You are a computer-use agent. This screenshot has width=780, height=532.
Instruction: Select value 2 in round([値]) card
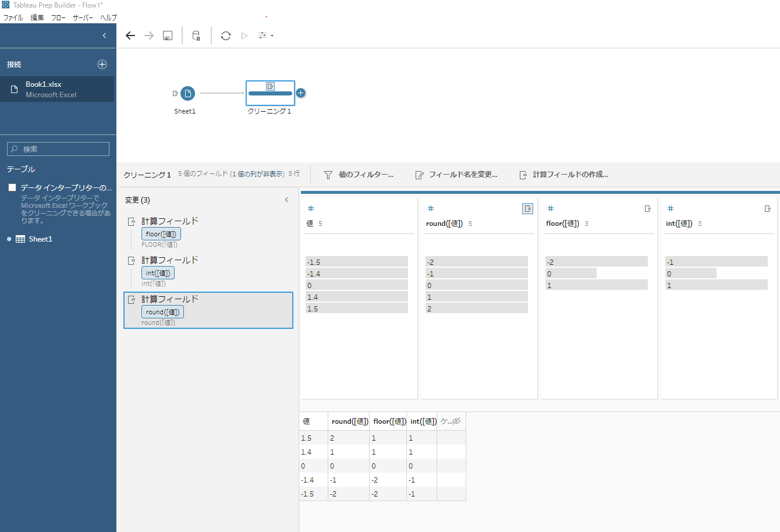(x=477, y=308)
